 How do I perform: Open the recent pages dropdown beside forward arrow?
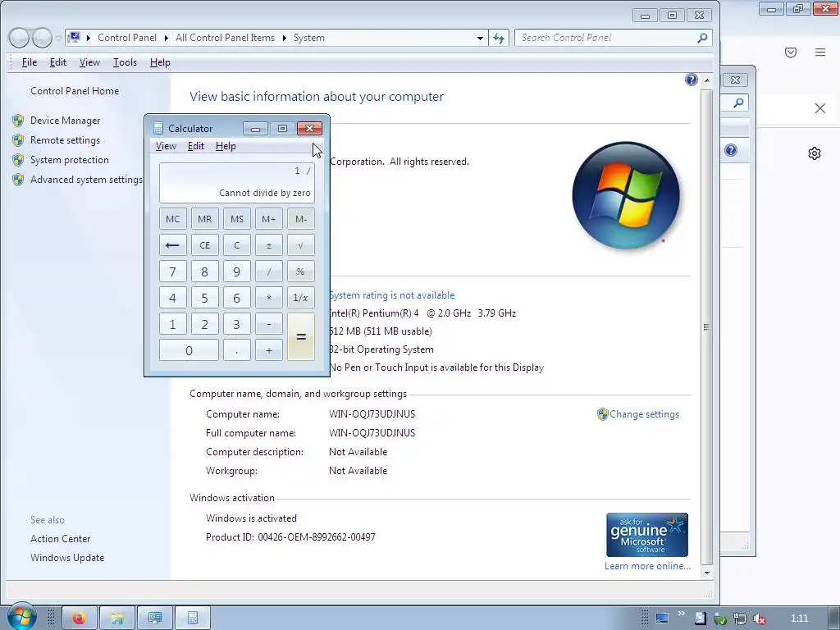point(58,38)
